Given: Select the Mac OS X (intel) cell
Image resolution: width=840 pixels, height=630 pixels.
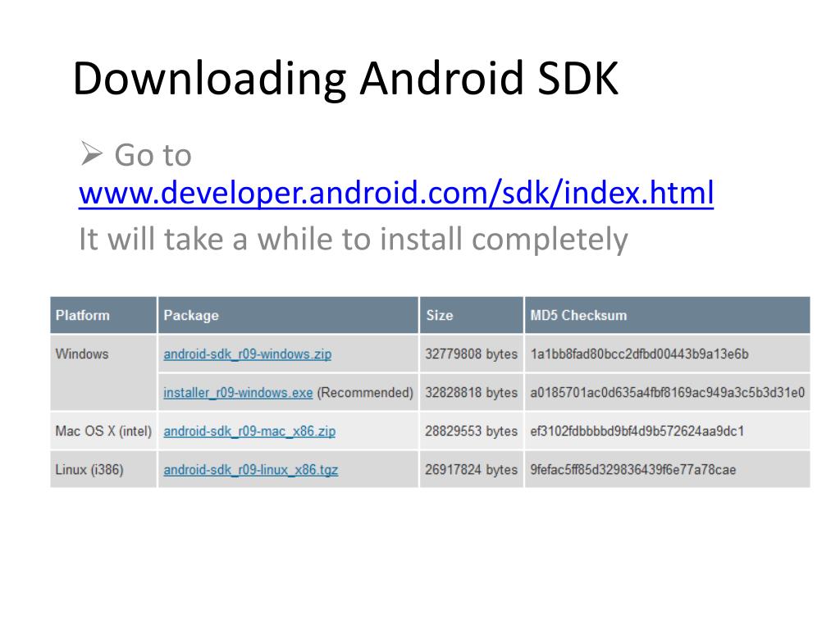Looking at the screenshot, I should pos(103,431).
